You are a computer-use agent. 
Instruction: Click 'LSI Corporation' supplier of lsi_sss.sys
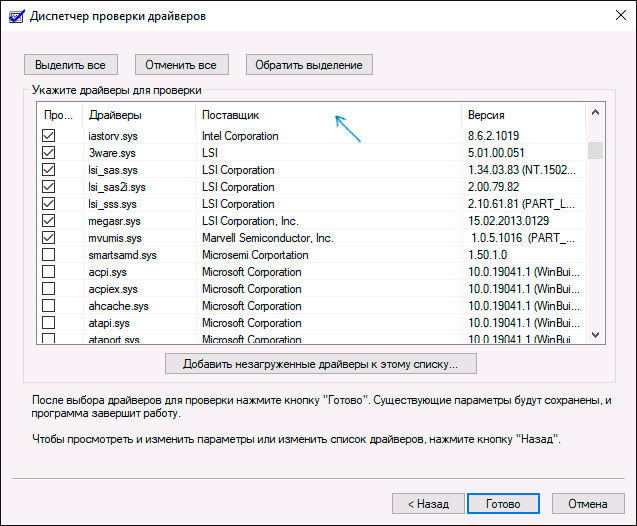(238, 204)
